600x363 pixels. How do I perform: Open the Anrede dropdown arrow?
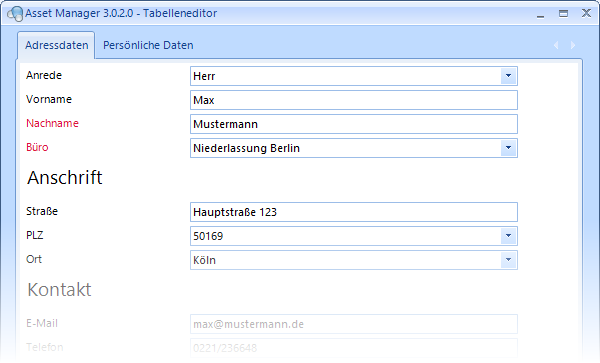(x=509, y=76)
